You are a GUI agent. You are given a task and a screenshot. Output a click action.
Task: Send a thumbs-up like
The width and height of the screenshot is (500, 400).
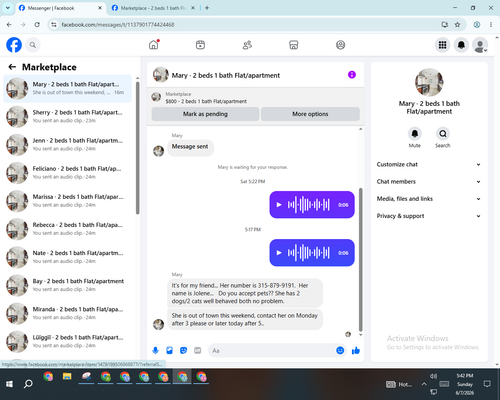356,350
